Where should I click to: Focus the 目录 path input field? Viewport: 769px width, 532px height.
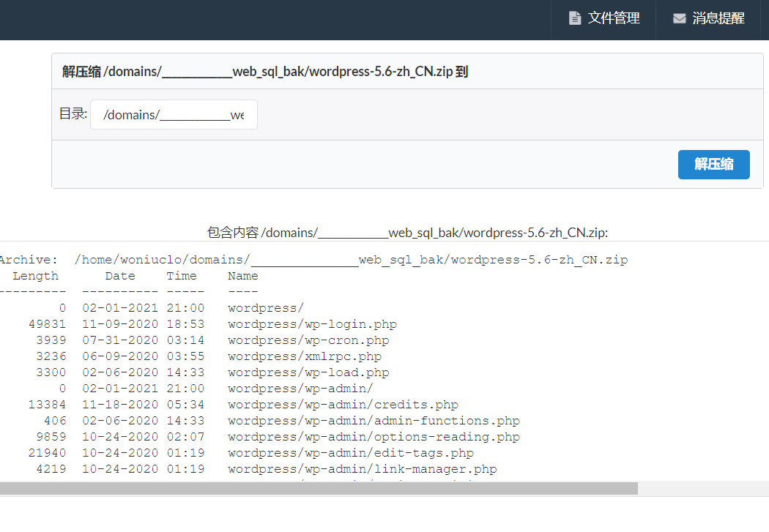(174, 115)
